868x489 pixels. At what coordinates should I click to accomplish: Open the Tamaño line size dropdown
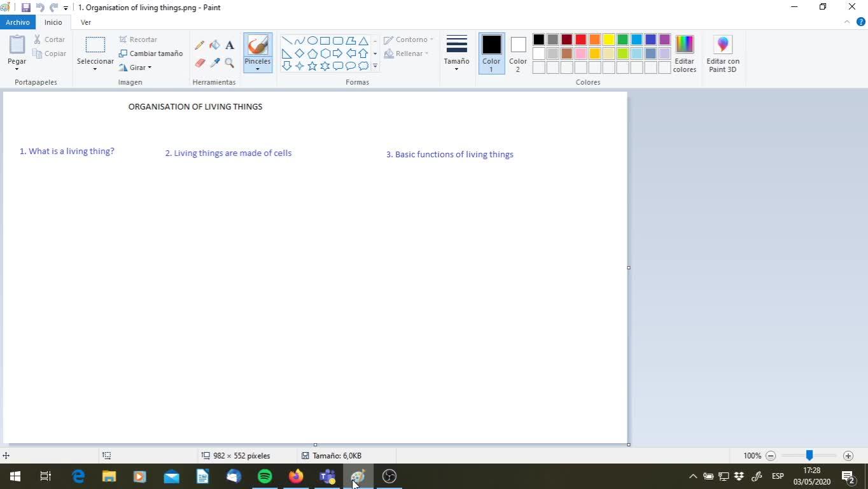456,53
